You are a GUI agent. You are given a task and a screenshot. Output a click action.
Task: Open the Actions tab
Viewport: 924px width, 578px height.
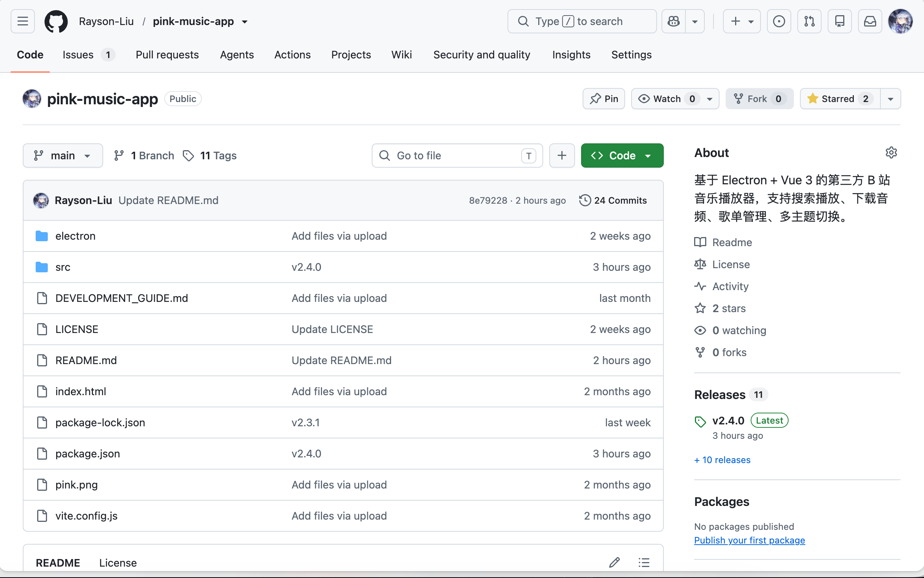coord(292,55)
